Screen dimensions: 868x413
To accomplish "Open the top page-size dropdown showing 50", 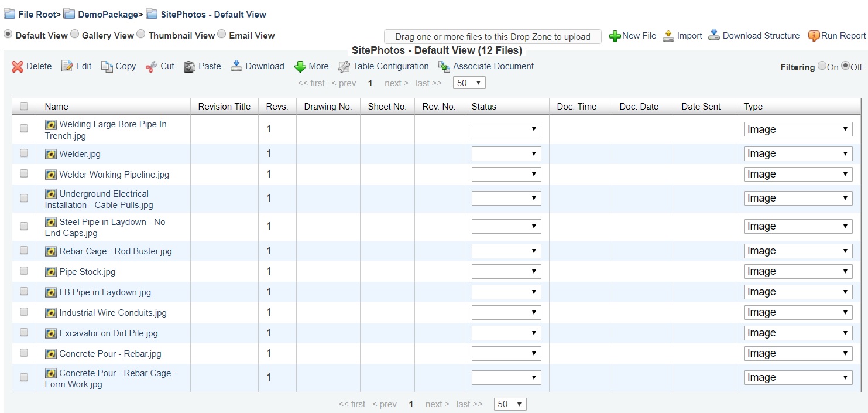I will pos(469,83).
